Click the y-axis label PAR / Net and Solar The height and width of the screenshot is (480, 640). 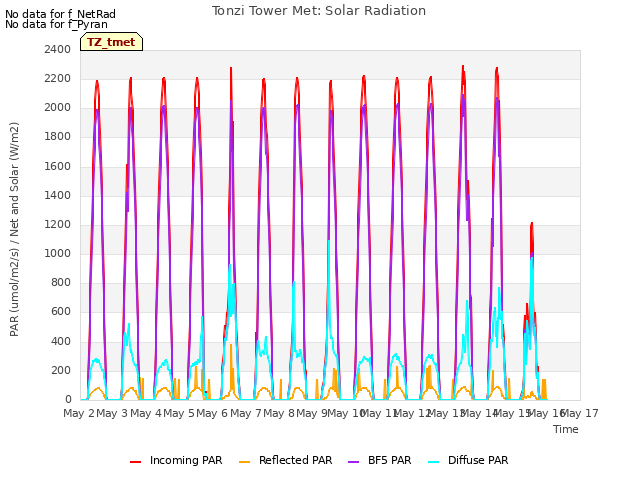[x=14, y=229]
